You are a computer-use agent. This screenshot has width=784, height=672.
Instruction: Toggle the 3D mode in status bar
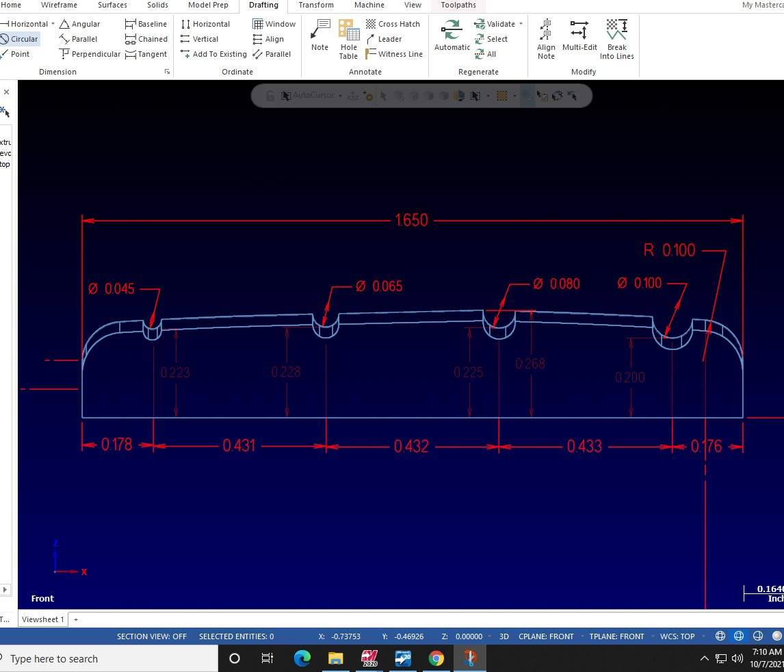tap(504, 636)
